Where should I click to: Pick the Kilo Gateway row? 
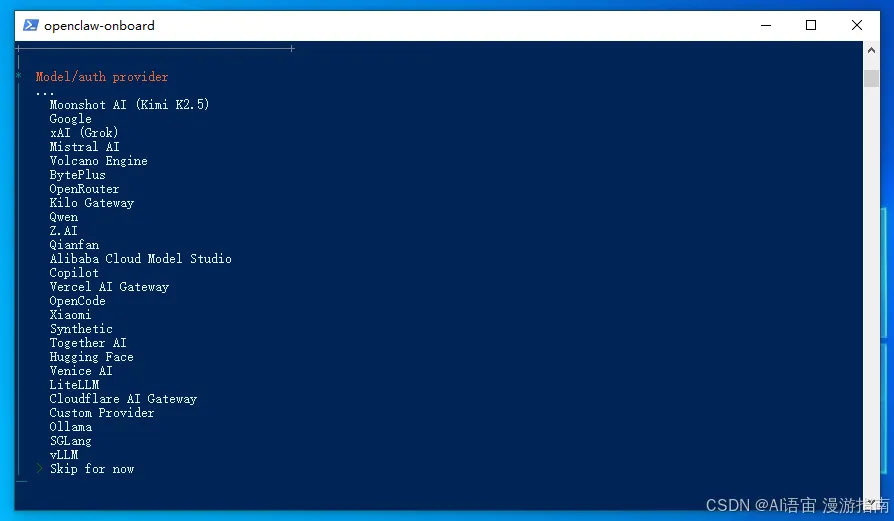[x=92, y=203]
